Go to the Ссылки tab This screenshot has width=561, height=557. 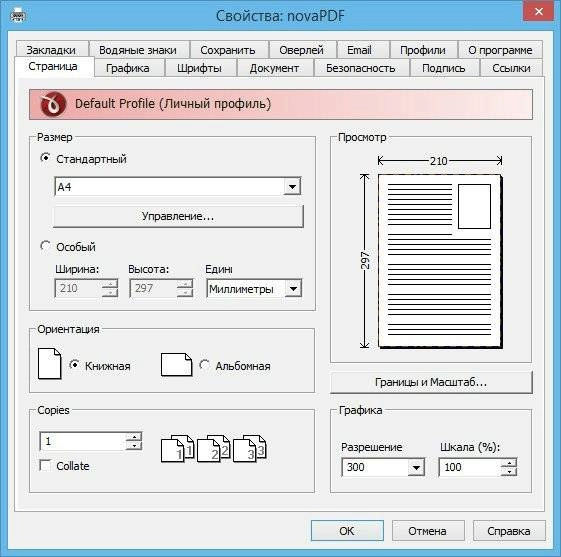point(511,68)
